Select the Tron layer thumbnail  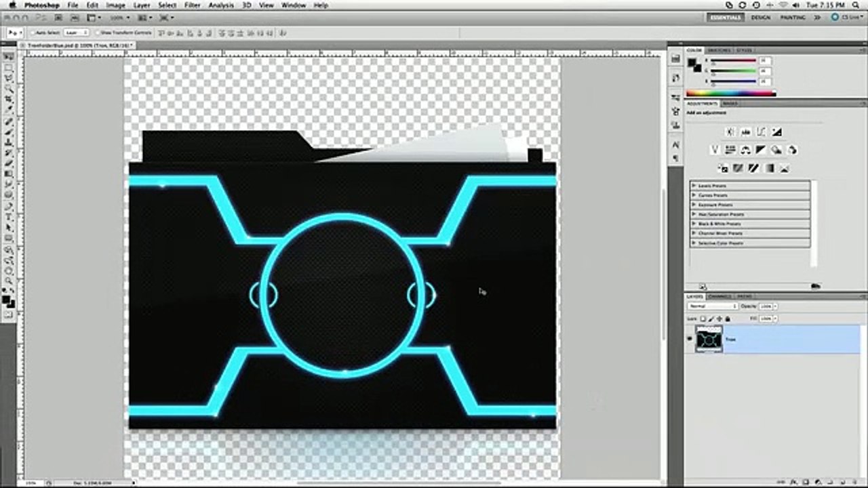click(709, 339)
